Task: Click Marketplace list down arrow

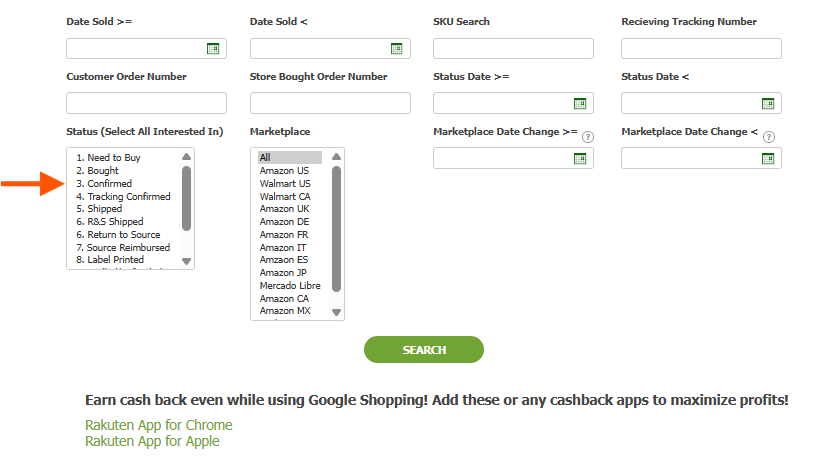Action: pos(336,312)
